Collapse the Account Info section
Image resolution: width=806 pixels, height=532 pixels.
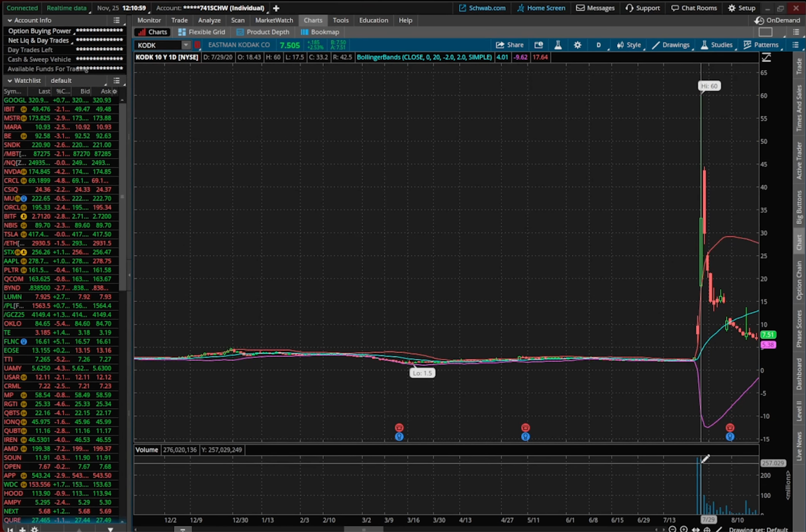pyautogui.click(x=10, y=20)
